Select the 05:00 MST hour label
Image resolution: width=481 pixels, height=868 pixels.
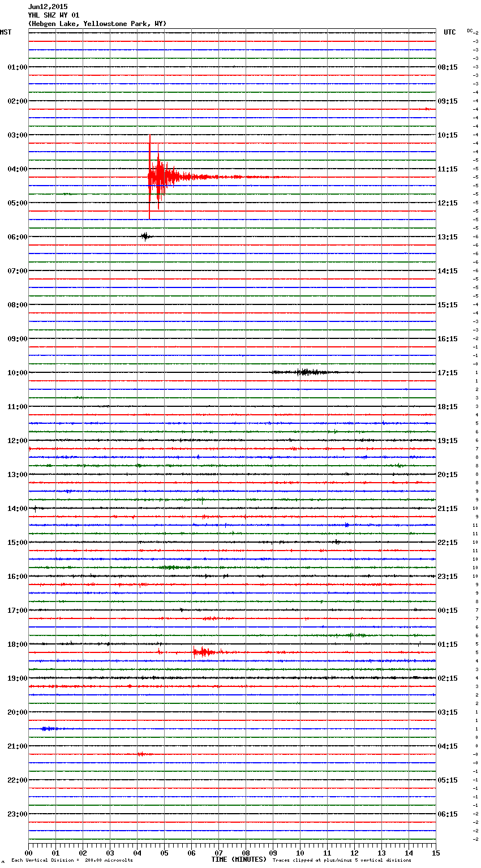tap(18, 203)
